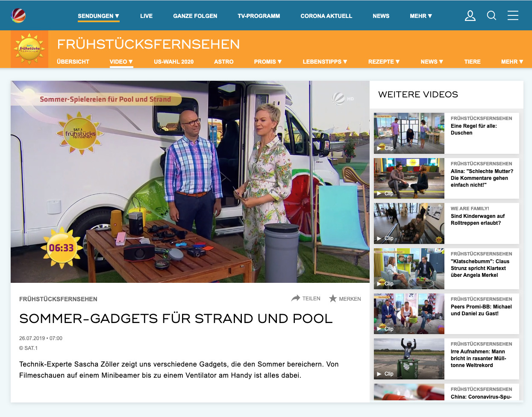Share video via Teilen arrow icon
Screen dimensions: 532x417
(296, 298)
